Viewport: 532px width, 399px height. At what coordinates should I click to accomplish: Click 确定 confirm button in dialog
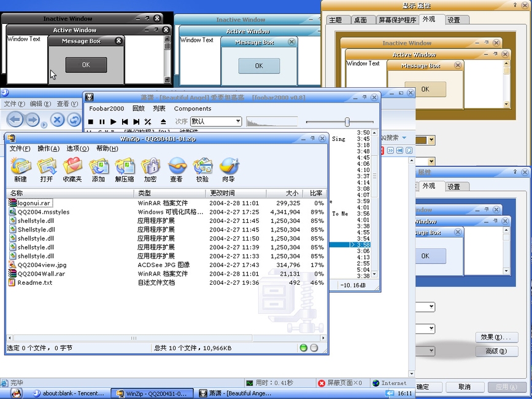click(428, 387)
